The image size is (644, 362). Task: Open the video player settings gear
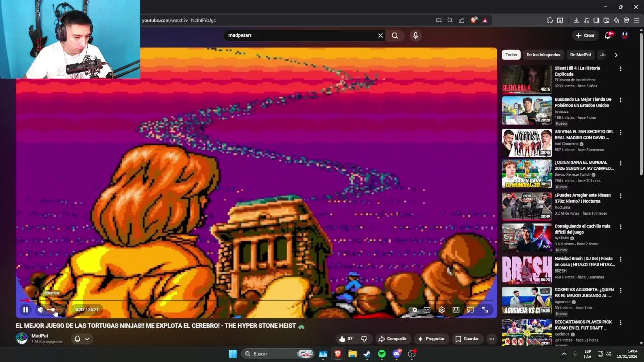tap(441, 310)
